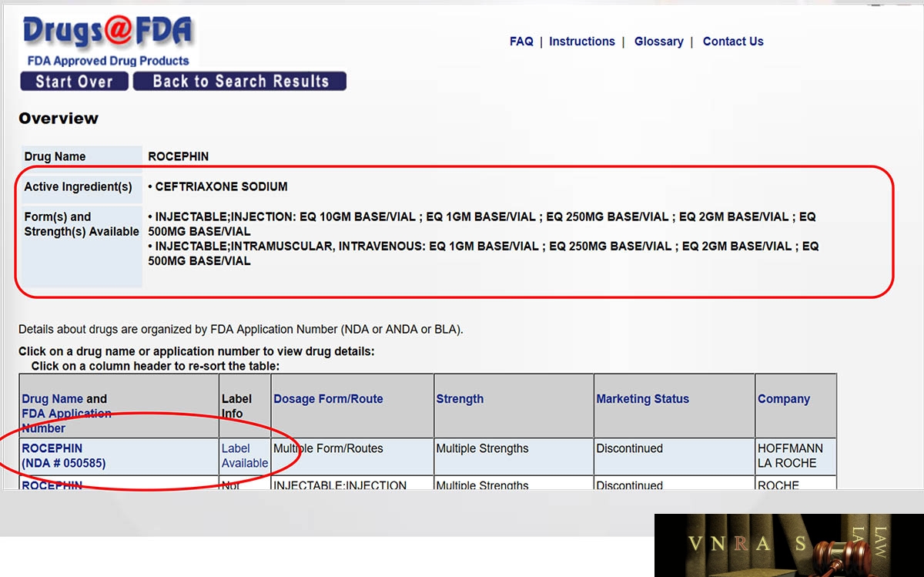Open the Contact Us page
924x577 pixels.
(x=733, y=42)
